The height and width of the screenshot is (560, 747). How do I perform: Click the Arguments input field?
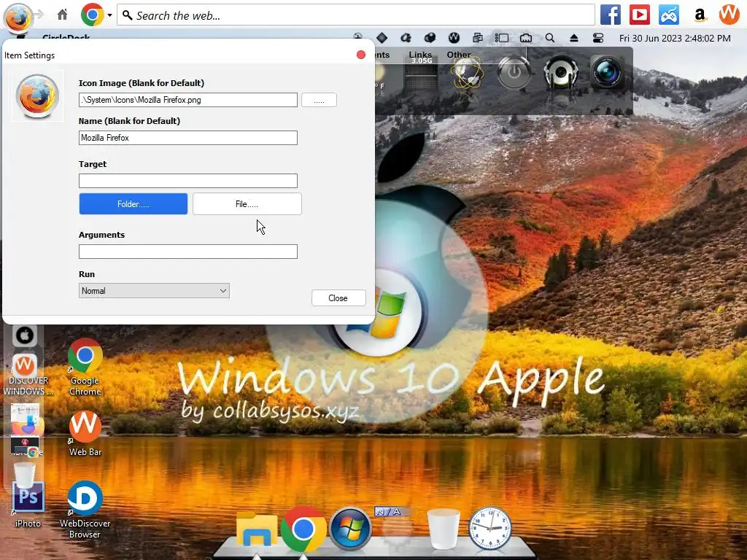pos(188,252)
